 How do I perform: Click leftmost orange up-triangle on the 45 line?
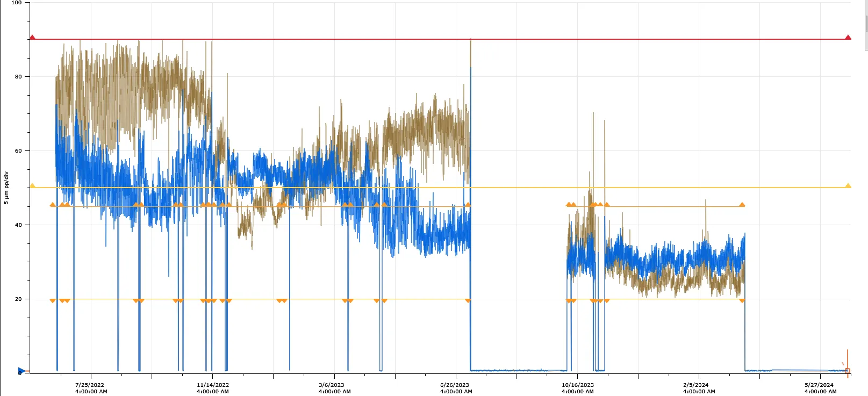[x=52, y=205]
